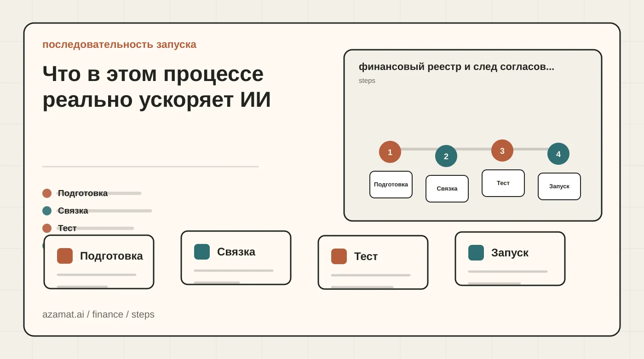The image size is (644, 359).
Task: Select legend label Тест in list
Action: (x=67, y=228)
